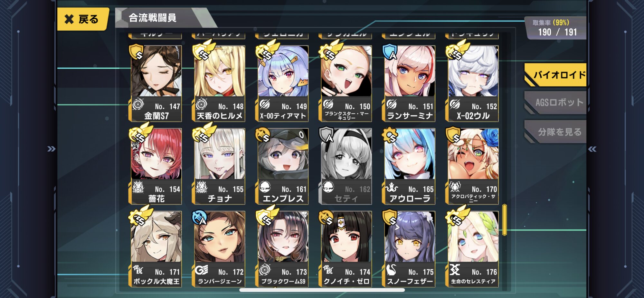Click the squad emblem beside No. 154
The height and width of the screenshot is (298, 644).
(138, 187)
